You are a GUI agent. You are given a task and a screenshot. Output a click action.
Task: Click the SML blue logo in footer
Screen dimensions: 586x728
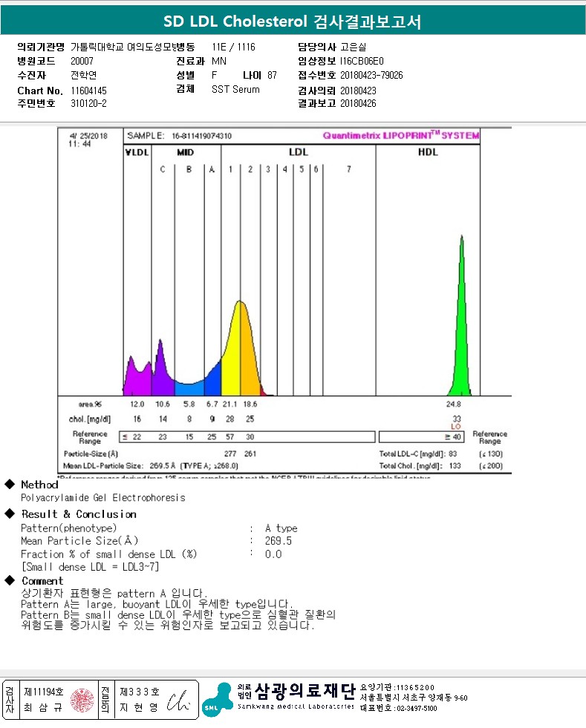(x=218, y=700)
